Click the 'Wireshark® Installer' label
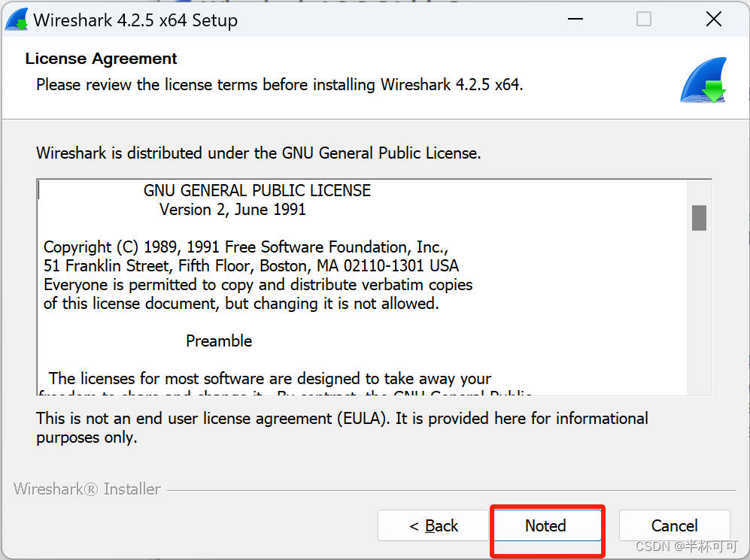Image resolution: width=750 pixels, height=560 pixels. [x=87, y=489]
